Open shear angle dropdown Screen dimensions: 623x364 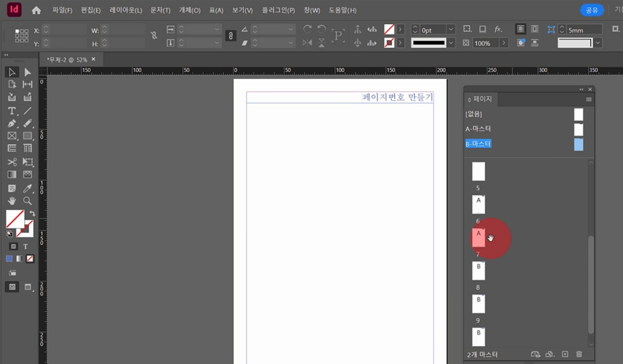coord(291,43)
